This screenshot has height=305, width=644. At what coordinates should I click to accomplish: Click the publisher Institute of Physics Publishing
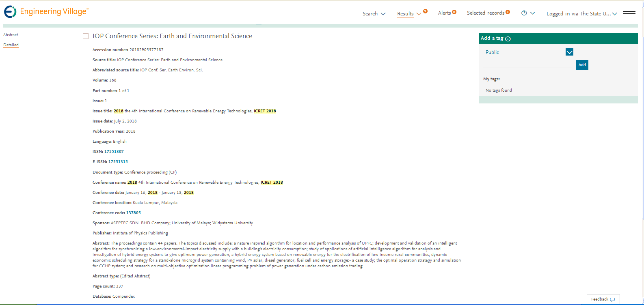coord(140,233)
